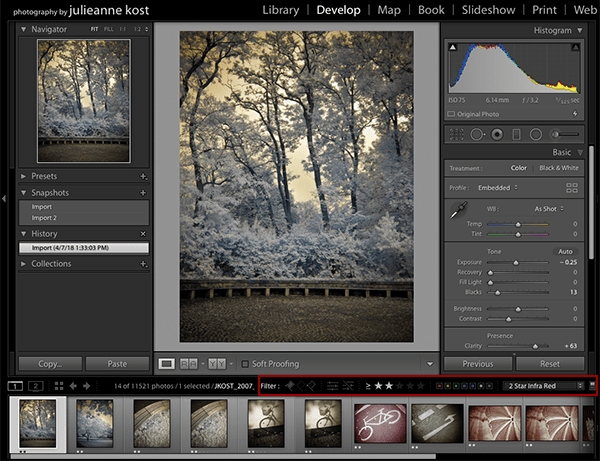Expand the Presets panel
The image size is (600, 461).
click(x=23, y=176)
